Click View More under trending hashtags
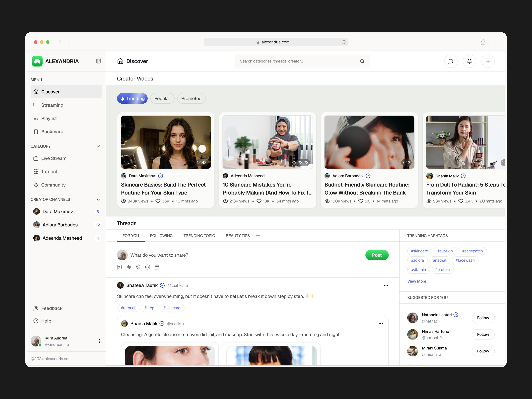Image resolution: width=532 pixels, height=399 pixels. [x=417, y=281]
